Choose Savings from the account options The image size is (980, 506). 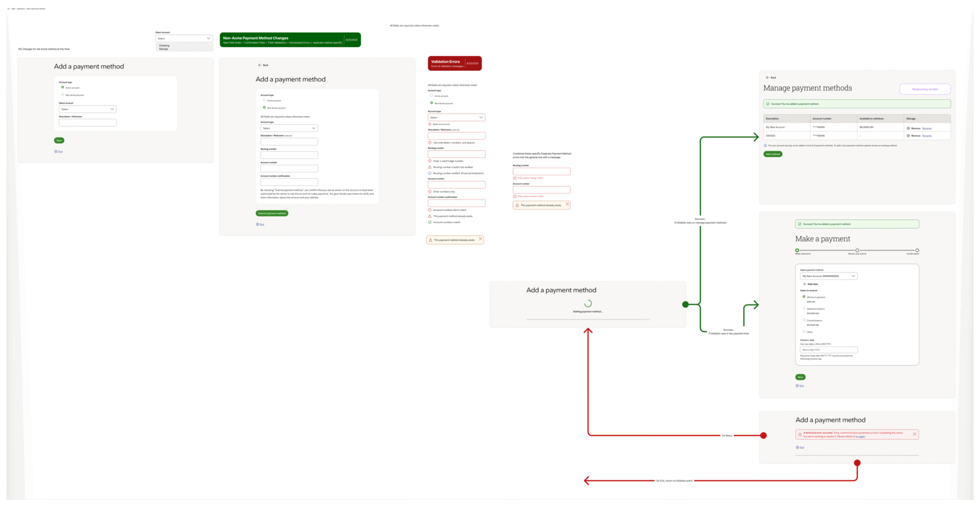point(164,49)
